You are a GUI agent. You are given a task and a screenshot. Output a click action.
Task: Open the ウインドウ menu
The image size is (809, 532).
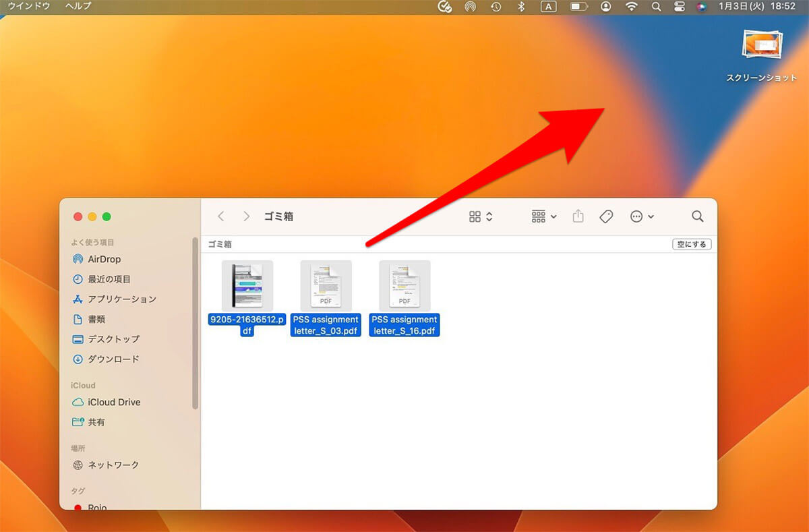[29, 6]
